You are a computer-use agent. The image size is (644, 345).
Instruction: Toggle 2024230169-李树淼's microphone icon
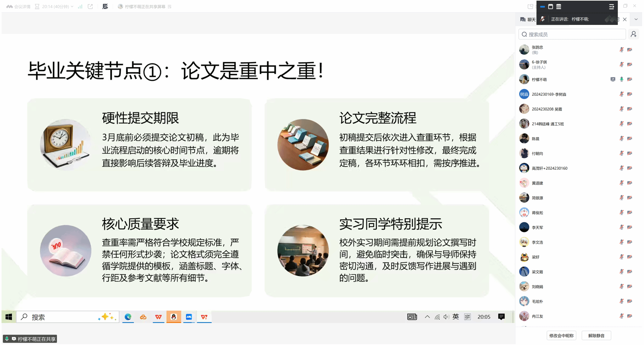click(622, 94)
